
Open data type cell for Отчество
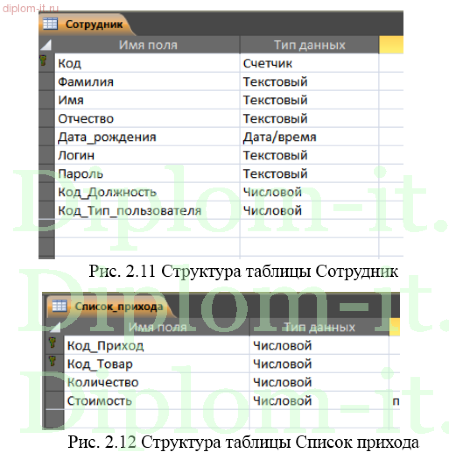(x=309, y=118)
